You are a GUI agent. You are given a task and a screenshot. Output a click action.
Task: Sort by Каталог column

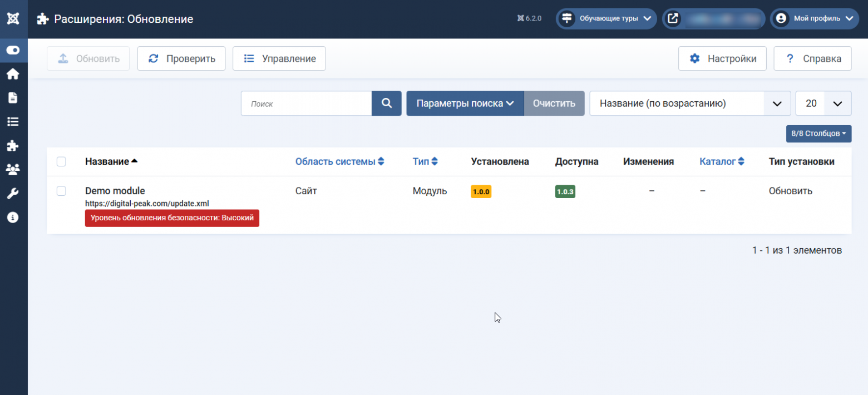pos(722,161)
